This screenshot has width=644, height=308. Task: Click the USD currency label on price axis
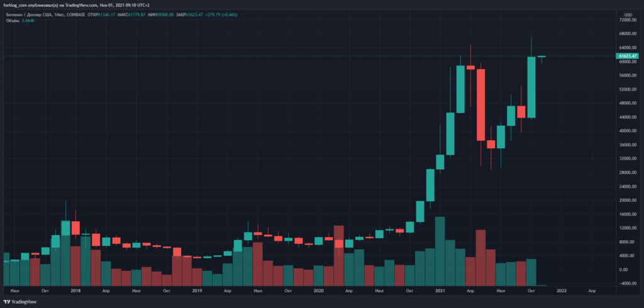pos(627,14)
